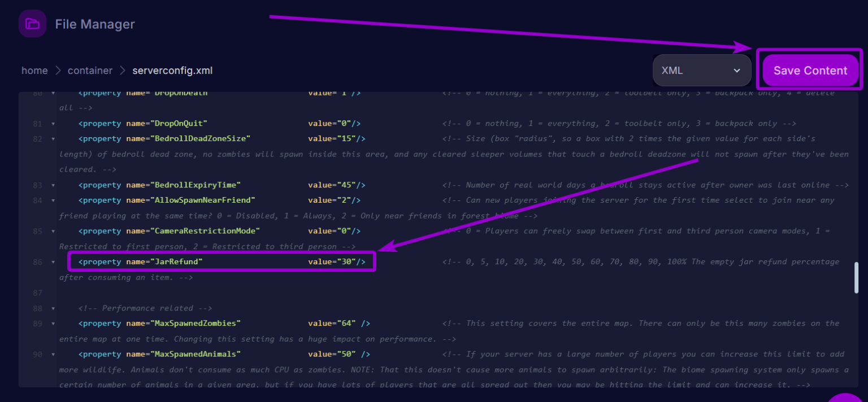Place cursor in JarRefund value "30"
Image resolution: width=868 pixels, height=402 pixels.
(345, 262)
